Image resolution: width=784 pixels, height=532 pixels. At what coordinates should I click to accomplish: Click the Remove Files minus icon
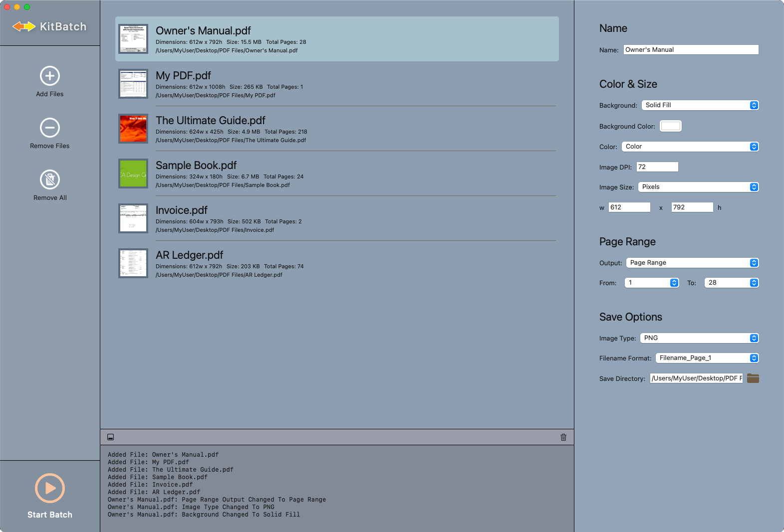[x=50, y=128]
